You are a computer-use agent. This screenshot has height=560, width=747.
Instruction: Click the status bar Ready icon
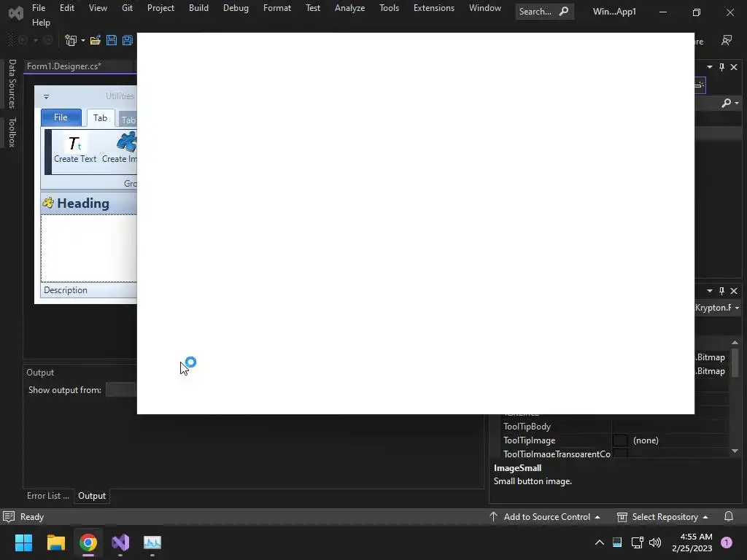click(9, 517)
